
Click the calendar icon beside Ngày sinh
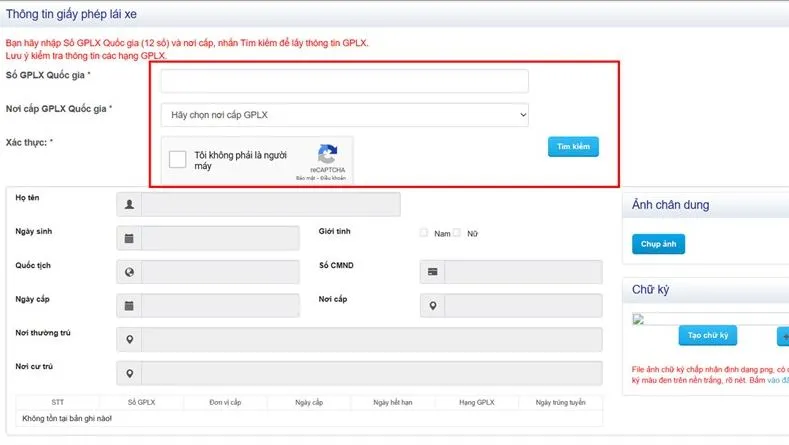coord(129,239)
